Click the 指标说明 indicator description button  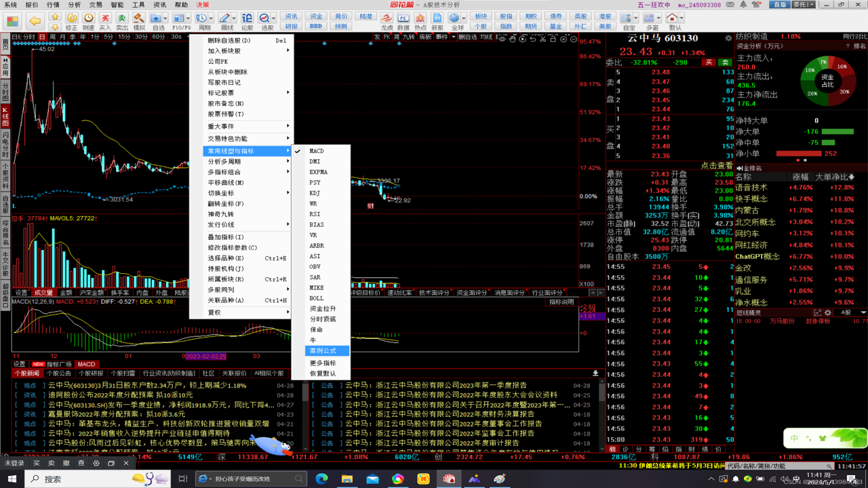561,302
